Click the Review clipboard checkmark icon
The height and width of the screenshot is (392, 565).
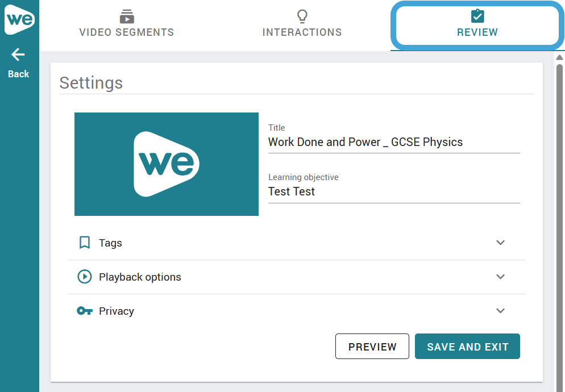pyautogui.click(x=477, y=16)
